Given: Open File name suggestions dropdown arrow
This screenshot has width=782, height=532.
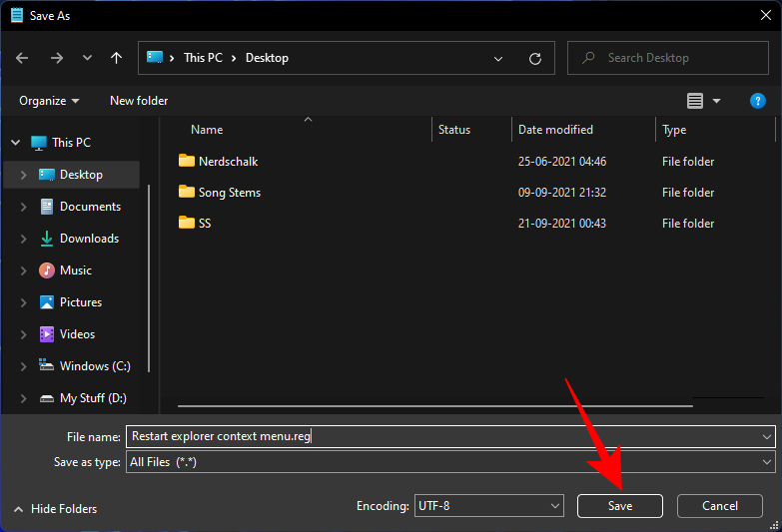Looking at the screenshot, I should (x=767, y=437).
